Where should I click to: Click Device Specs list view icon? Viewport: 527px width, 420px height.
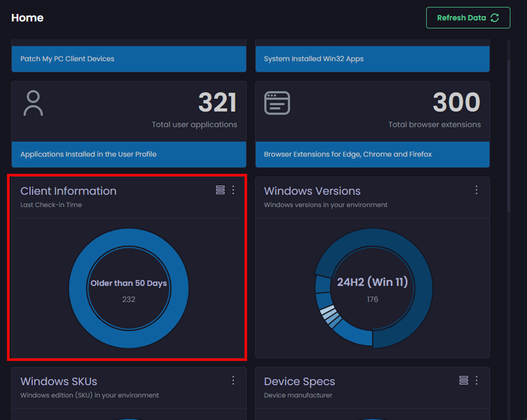(x=463, y=381)
